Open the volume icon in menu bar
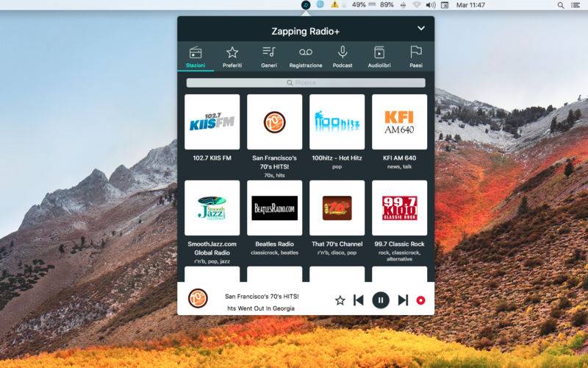 [x=431, y=5]
